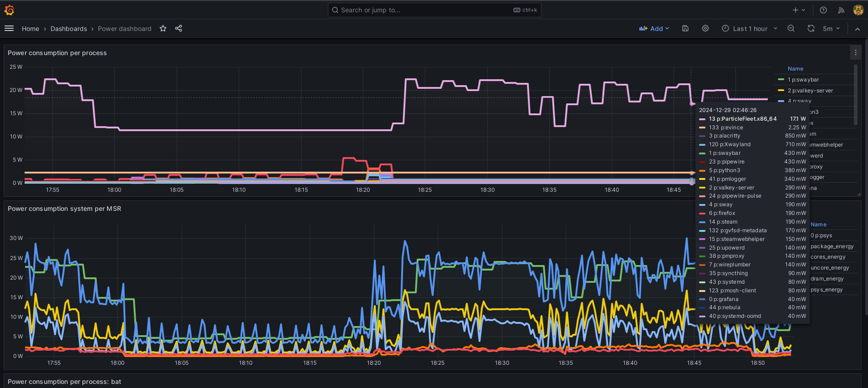Click the clock icon in time picker
This screenshot has height=388, width=868.
(725, 28)
